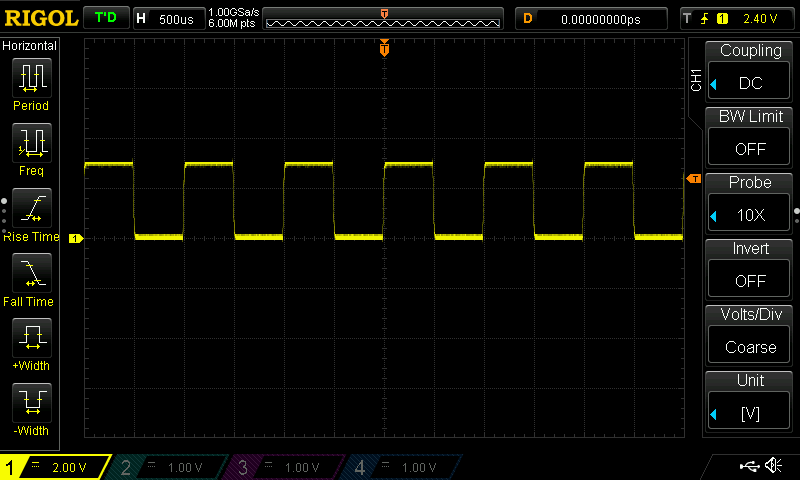
Task: Select the Freq measurement icon
Action: click(x=32, y=143)
